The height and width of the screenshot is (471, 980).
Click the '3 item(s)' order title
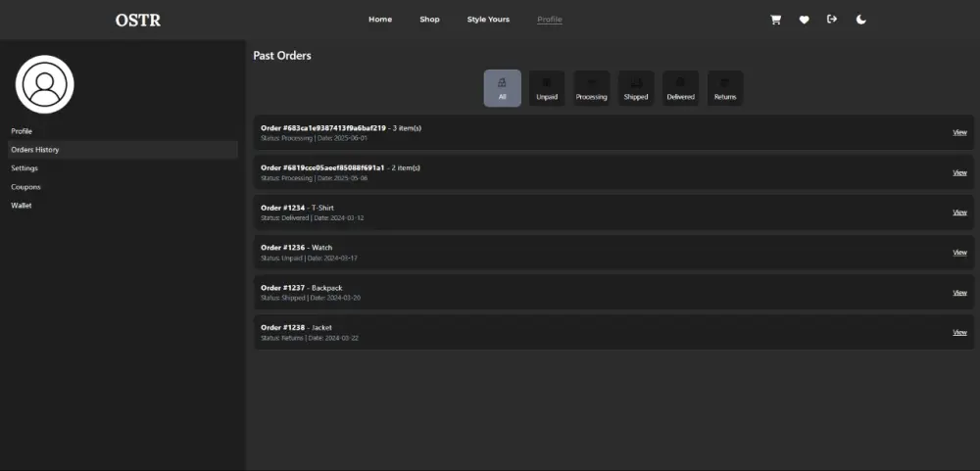coord(341,128)
